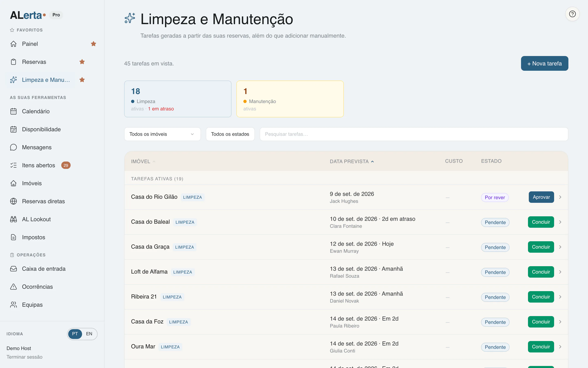The width and height of the screenshot is (588, 368).
Task: Open the Todos os imóveis dropdown
Action: [162, 134]
